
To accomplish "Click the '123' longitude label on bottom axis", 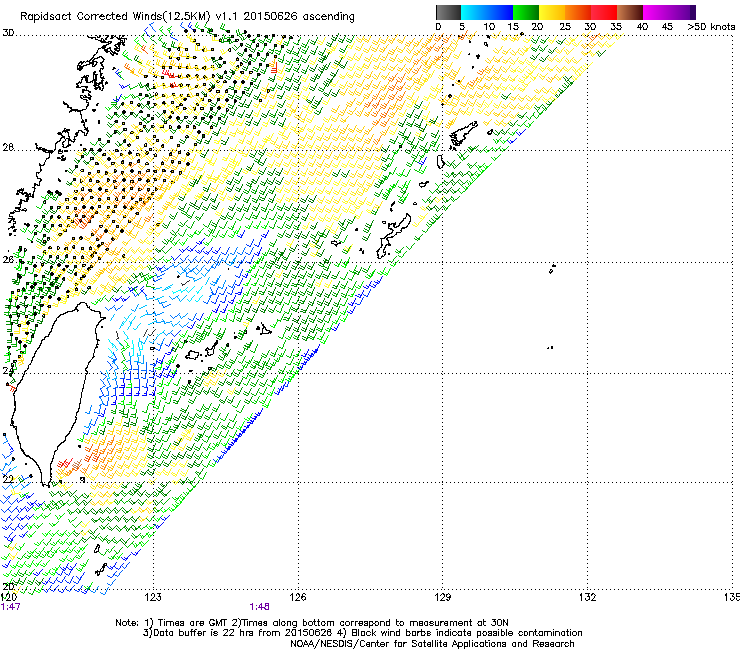I will pyautogui.click(x=153, y=597).
